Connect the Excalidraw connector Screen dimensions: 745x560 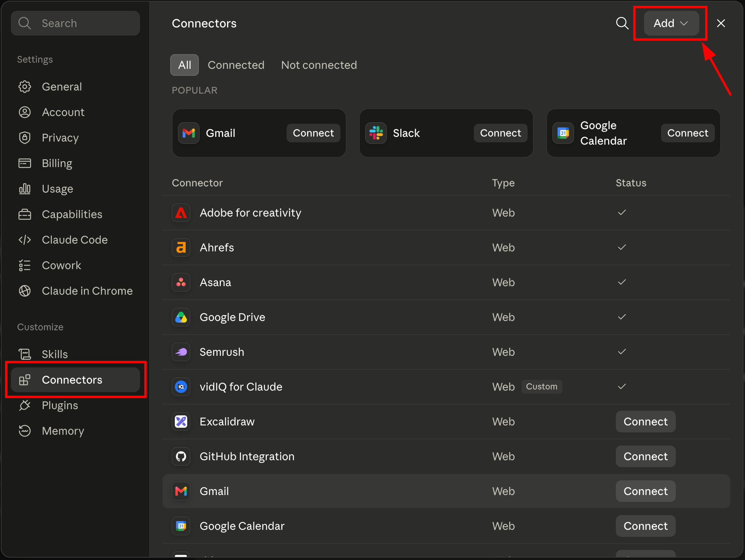pos(646,422)
